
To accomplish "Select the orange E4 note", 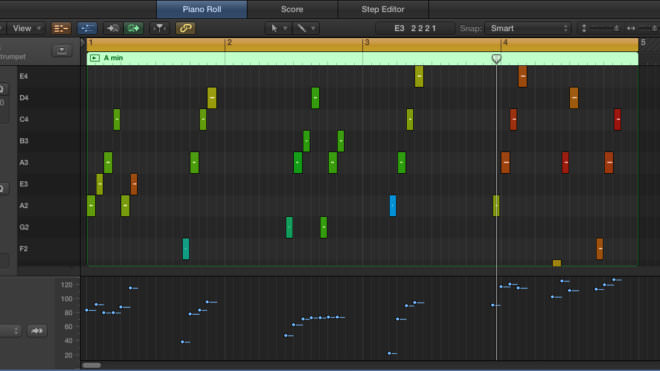I will [523, 76].
